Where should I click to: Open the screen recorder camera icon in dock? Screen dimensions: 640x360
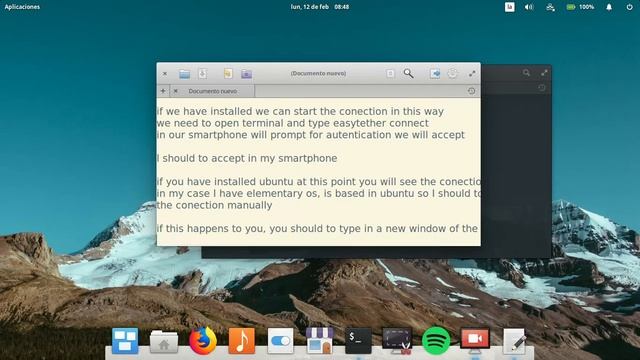point(475,341)
